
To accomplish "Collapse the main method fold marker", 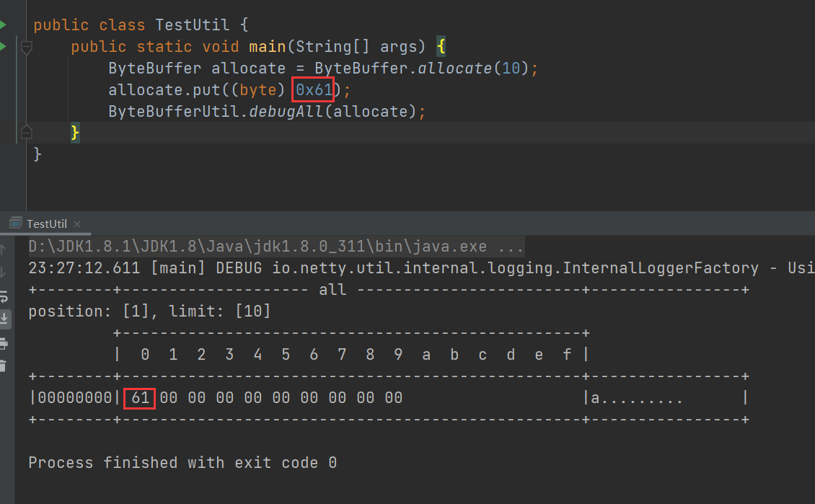I will click(x=27, y=48).
